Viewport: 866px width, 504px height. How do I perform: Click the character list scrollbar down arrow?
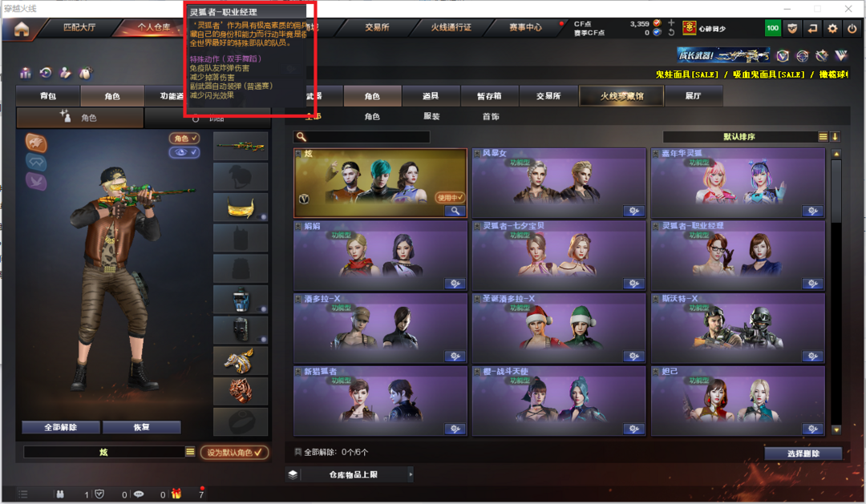click(836, 429)
